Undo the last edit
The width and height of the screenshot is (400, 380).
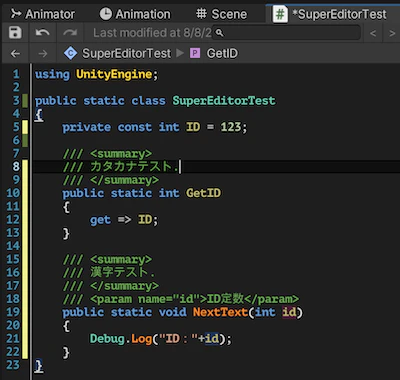[43, 33]
